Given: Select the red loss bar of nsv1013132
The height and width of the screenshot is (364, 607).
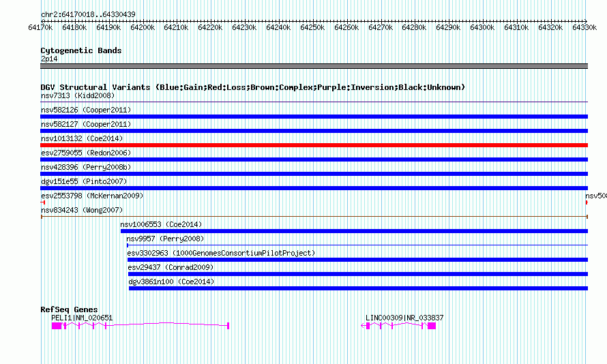Looking at the screenshot, I should pos(314,145).
